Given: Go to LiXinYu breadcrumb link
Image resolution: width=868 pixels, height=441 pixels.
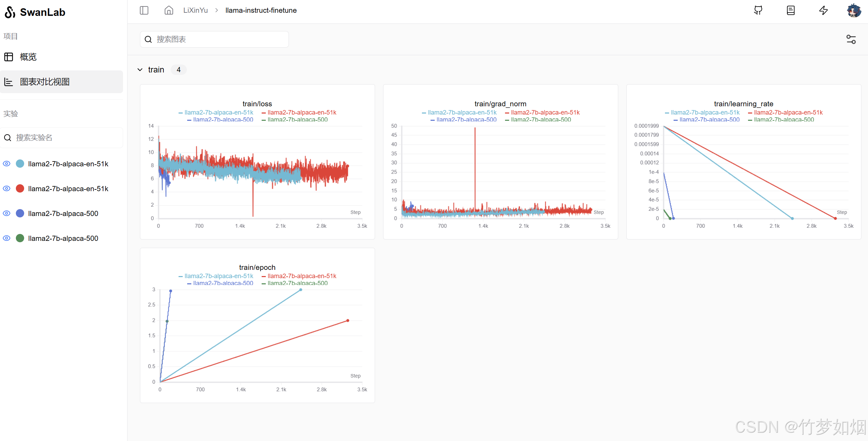Looking at the screenshot, I should tap(195, 10).
